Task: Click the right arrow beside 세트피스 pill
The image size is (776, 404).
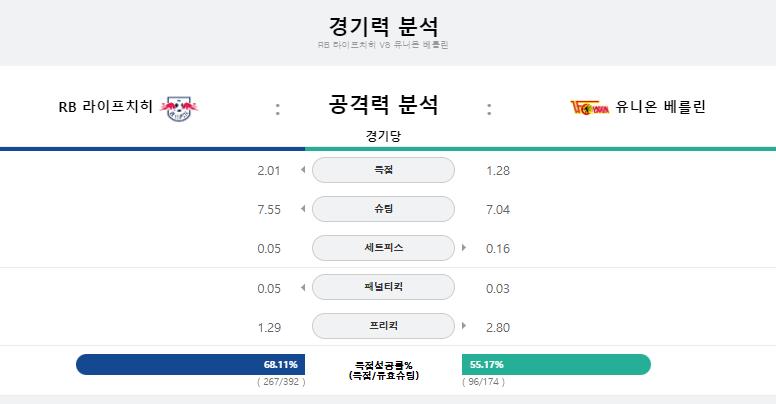Action: pyautogui.click(x=464, y=248)
